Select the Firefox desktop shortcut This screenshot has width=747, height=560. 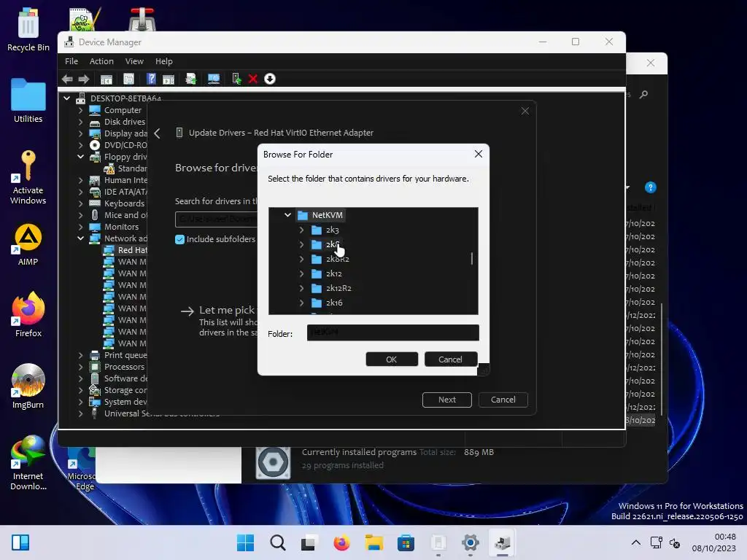pos(28,314)
